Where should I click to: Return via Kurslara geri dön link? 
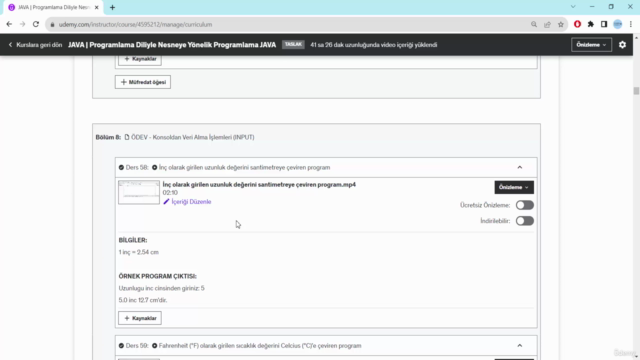point(35,45)
